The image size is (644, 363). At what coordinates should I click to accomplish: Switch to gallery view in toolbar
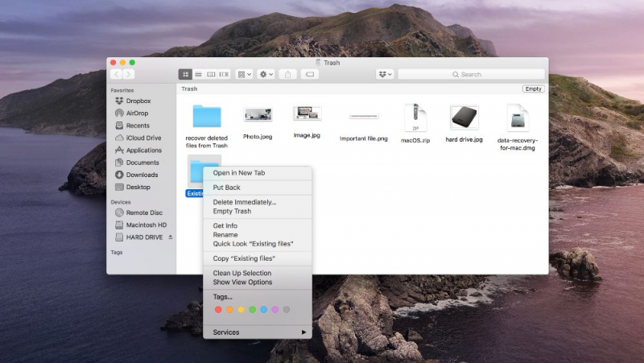[224, 74]
